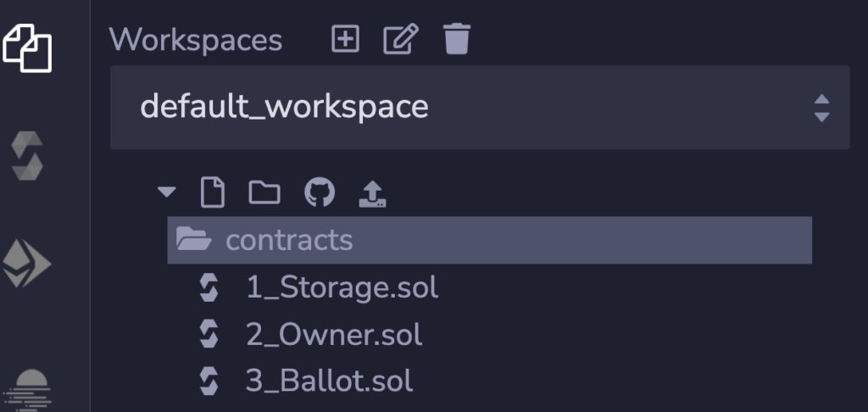
Task: Open Deploy and run transactions (Ethereum icon)
Action: (x=28, y=263)
